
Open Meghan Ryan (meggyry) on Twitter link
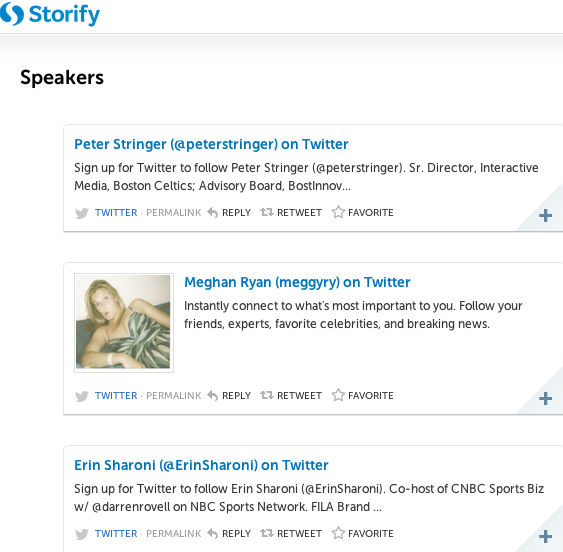pyautogui.click(x=297, y=282)
